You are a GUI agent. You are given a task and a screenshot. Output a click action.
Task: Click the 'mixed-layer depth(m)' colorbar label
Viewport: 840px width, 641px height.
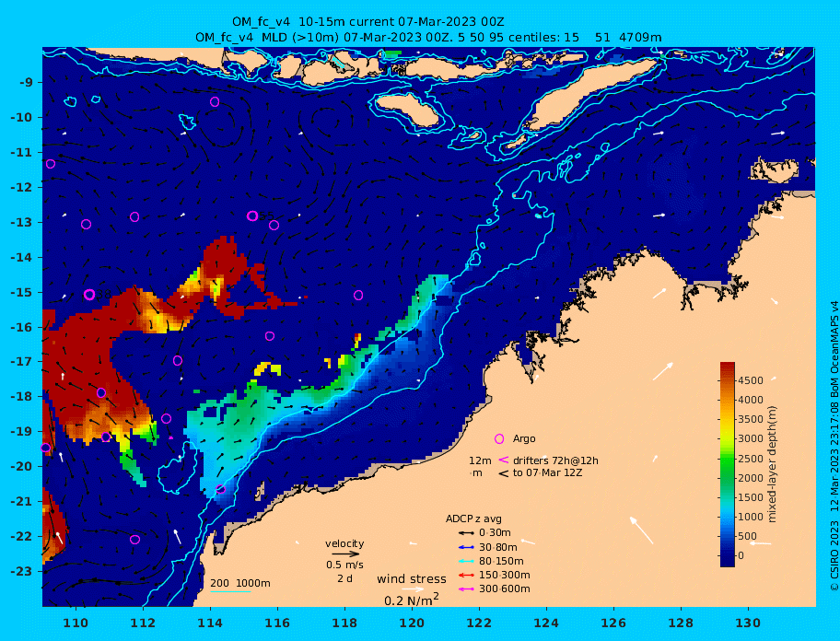772,464
